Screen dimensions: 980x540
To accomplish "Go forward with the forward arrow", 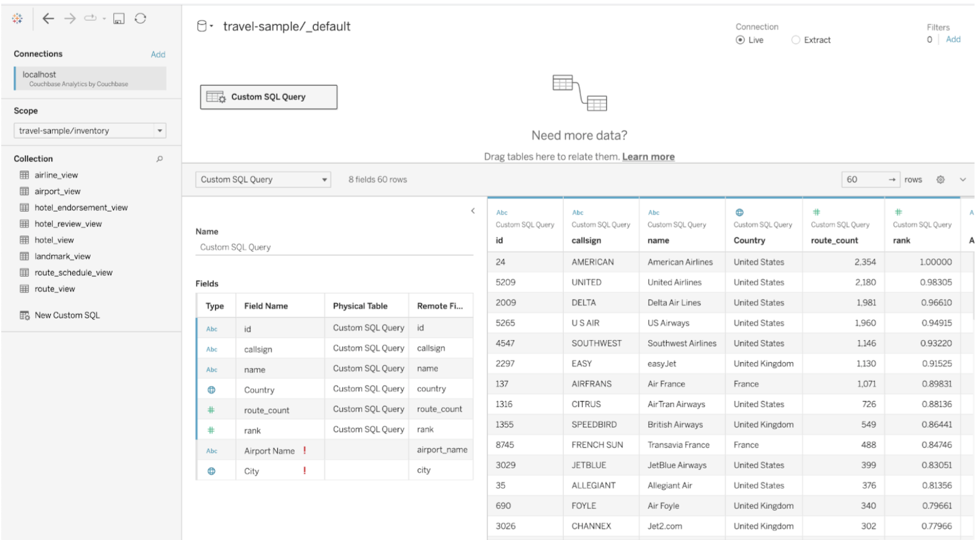I will point(70,19).
